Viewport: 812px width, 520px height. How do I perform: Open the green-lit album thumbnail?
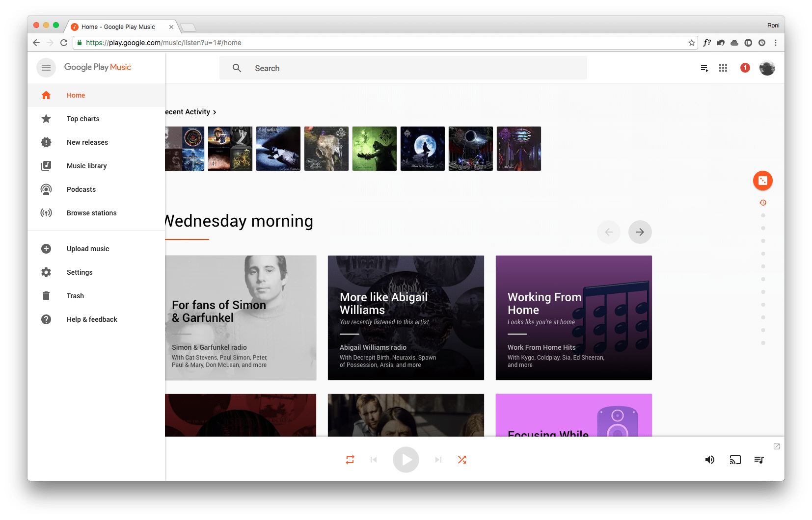pyautogui.click(x=375, y=149)
